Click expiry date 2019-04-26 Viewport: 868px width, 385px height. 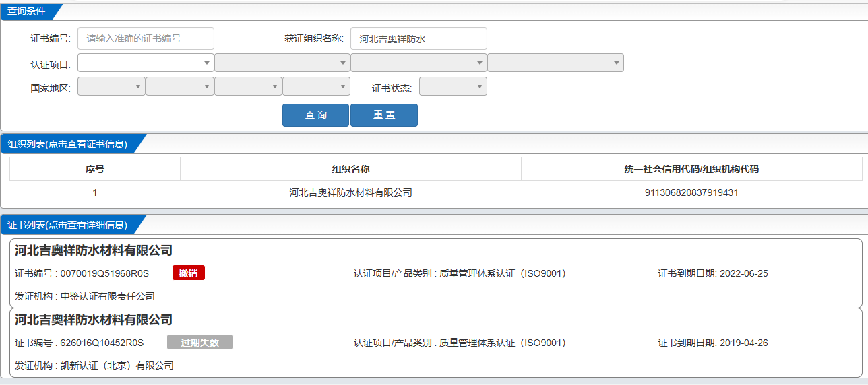pyautogui.click(x=744, y=343)
